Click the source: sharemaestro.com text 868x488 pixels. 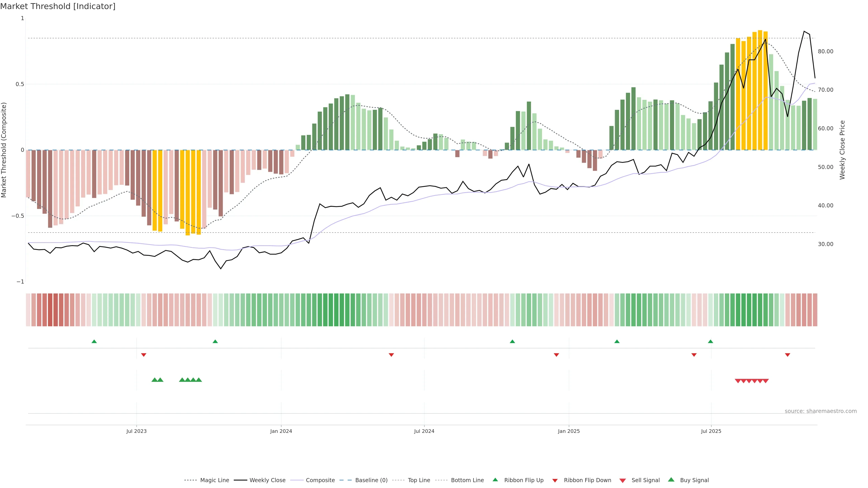tap(821, 411)
